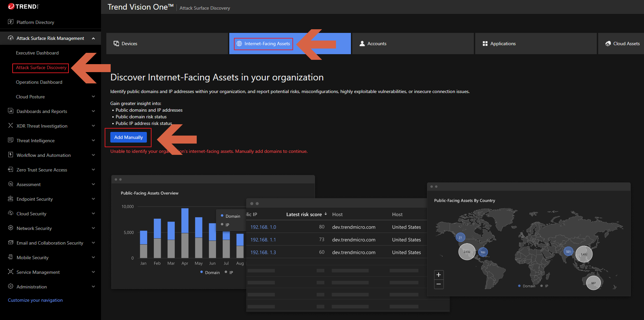Zoom in on the country map
The width and height of the screenshot is (644, 320).
pos(439,275)
